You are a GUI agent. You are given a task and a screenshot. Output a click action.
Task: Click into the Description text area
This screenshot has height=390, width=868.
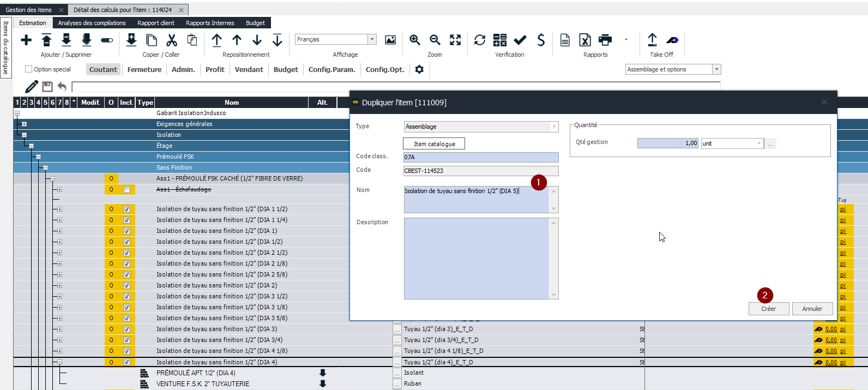(x=476, y=259)
